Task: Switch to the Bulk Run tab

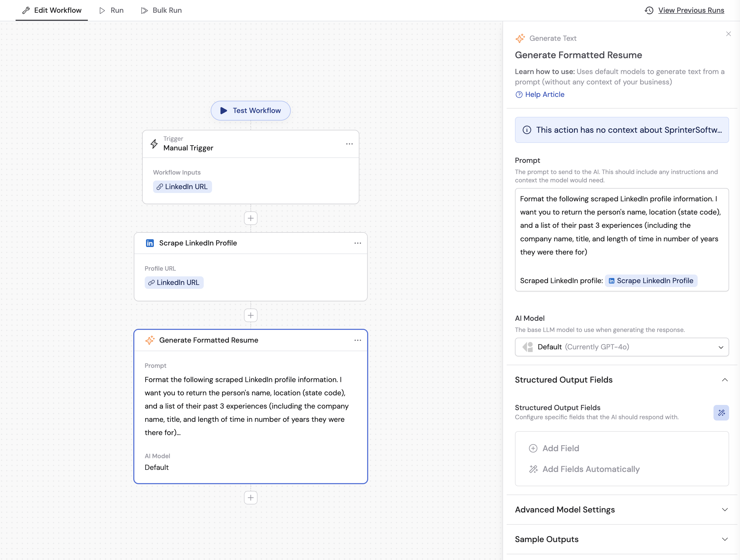Action: 161,10
